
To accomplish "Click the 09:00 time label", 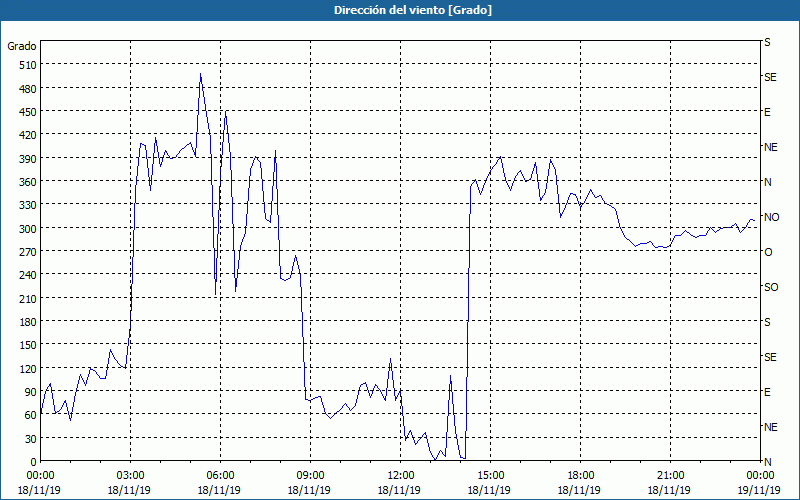I will [310, 476].
